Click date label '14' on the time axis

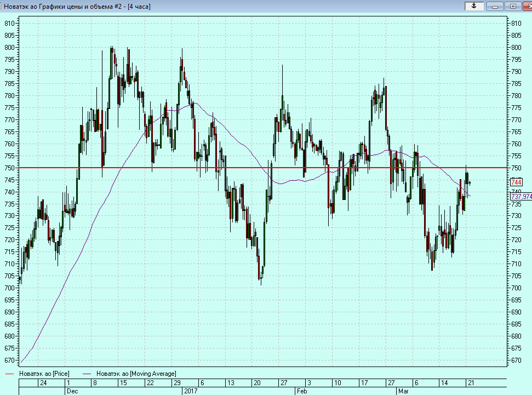coord(444,383)
